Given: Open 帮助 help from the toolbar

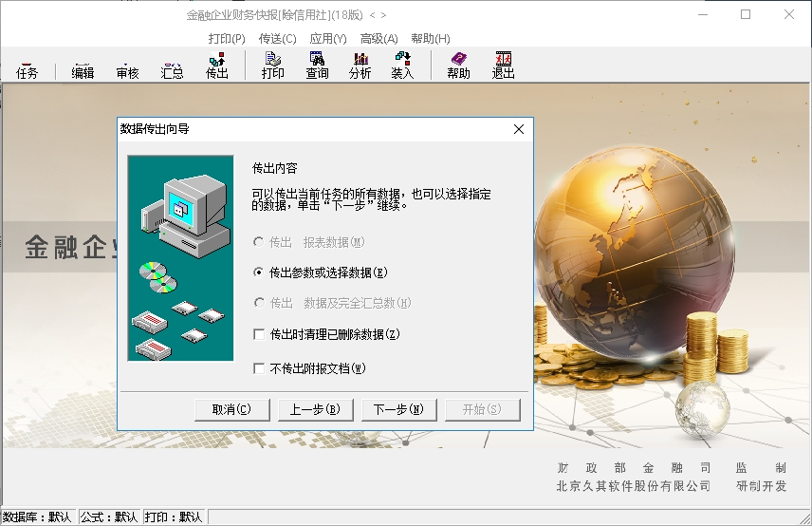Looking at the screenshot, I should pyautogui.click(x=458, y=66).
